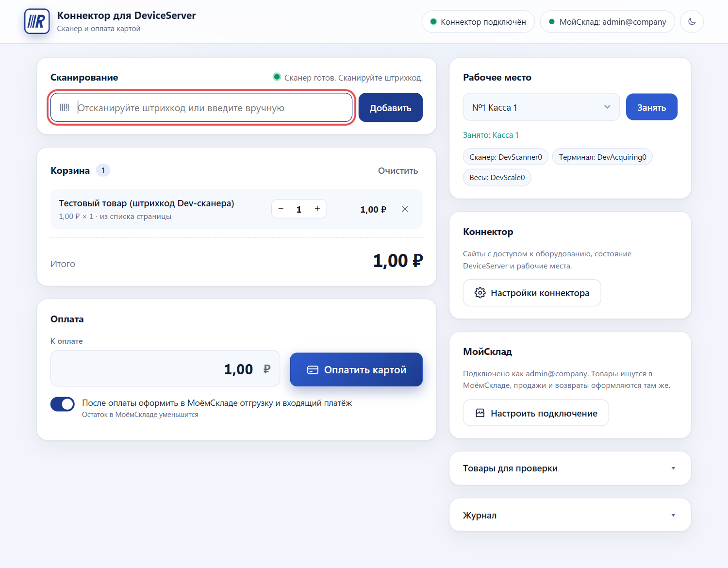Screen dimensions: 728x568
Task: Click the store icon in the connection setup button
Action: pyautogui.click(x=480, y=413)
